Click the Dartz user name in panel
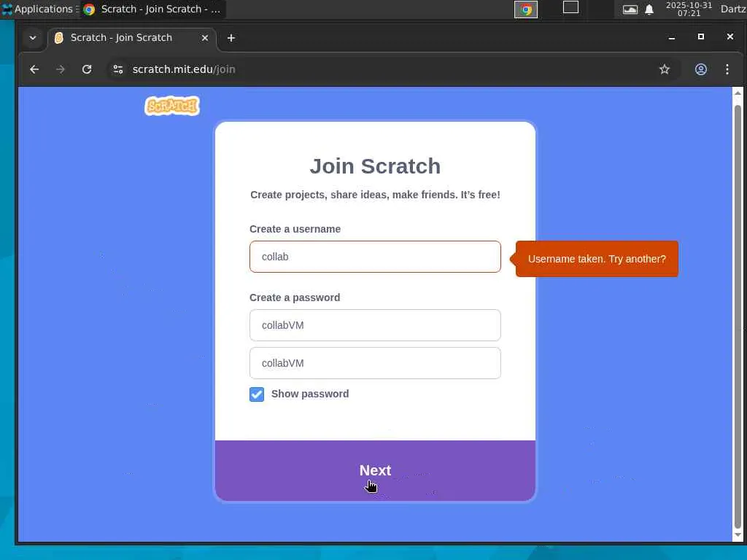 point(733,9)
